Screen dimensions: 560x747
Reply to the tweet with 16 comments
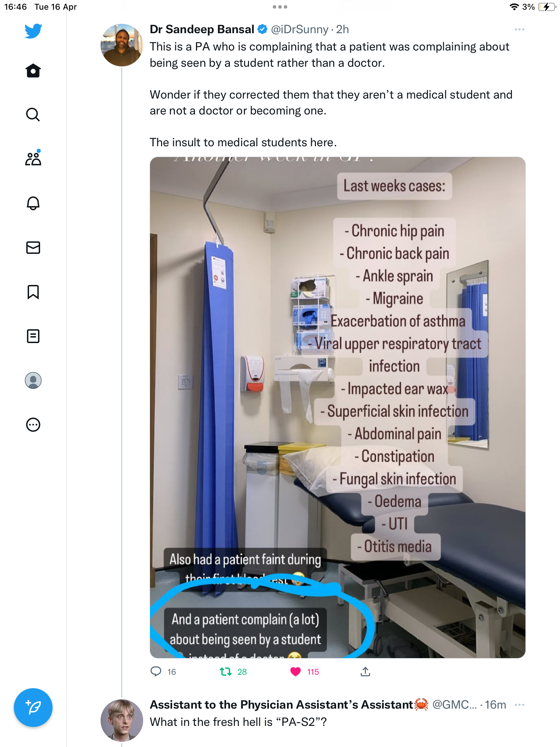(x=156, y=672)
